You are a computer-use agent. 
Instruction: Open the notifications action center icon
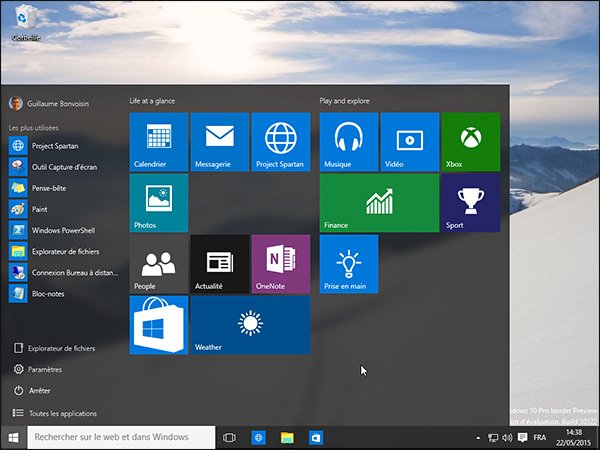(x=522, y=437)
